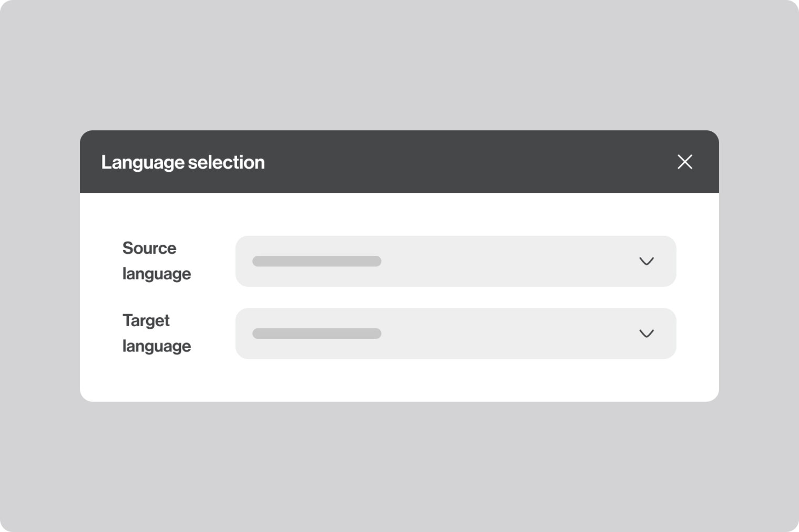Image resolution: width=799 pixels, height=532 pixels.
Task: Click the Source language chevron arrow
Action: pos(646,261)
